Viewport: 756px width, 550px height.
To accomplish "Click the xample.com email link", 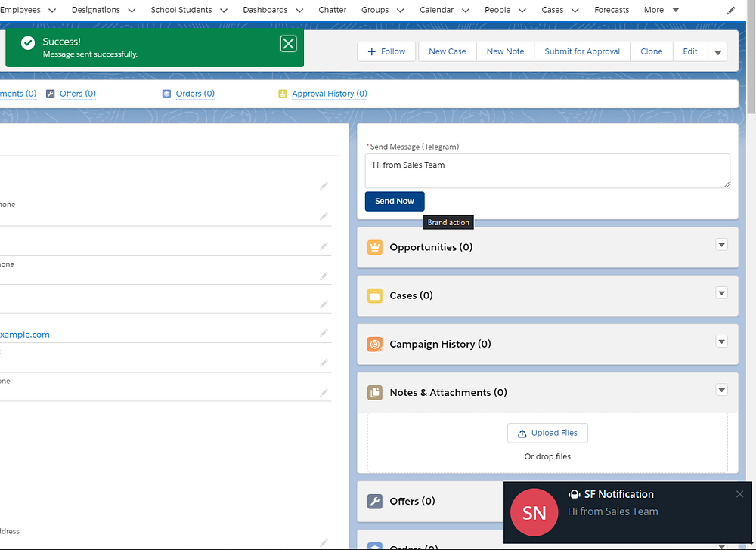I will pos(25,335).
